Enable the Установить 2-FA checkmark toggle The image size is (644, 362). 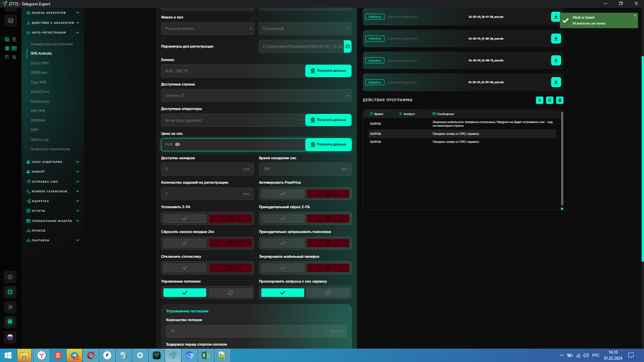coord(184,219)
